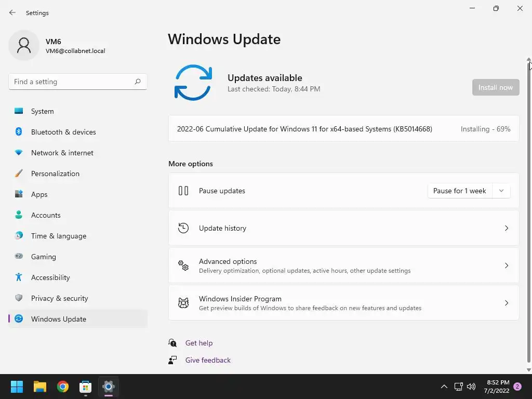Screen dimensions: 532x399
Task: Click the Install now button
Action: point(495,87)
